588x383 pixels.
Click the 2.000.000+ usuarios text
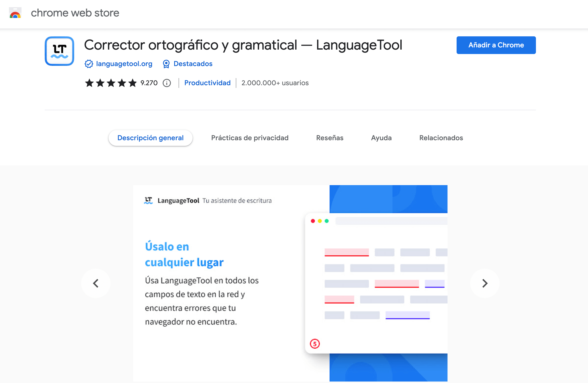pos(275,83)
